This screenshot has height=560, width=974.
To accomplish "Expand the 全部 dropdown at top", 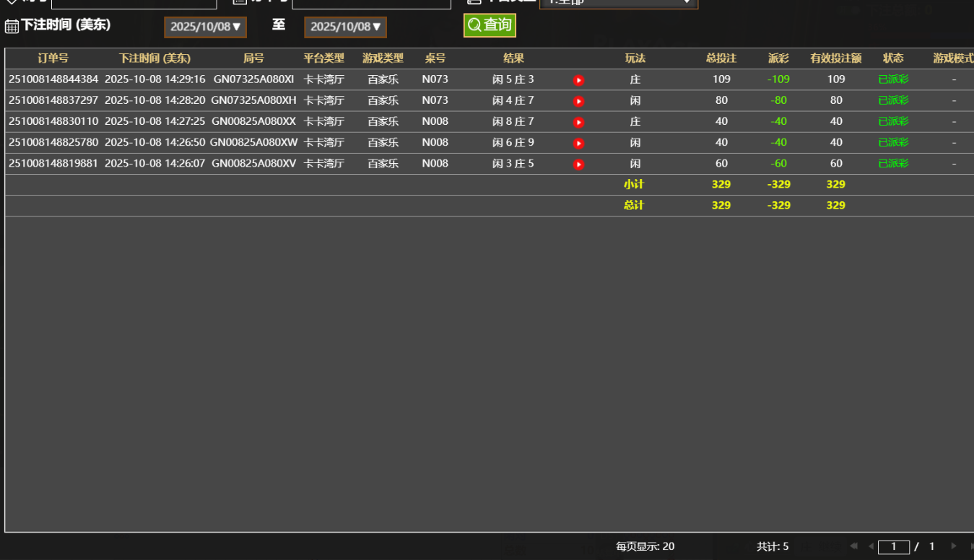I will pyautogui.click(x=618, y=2).
